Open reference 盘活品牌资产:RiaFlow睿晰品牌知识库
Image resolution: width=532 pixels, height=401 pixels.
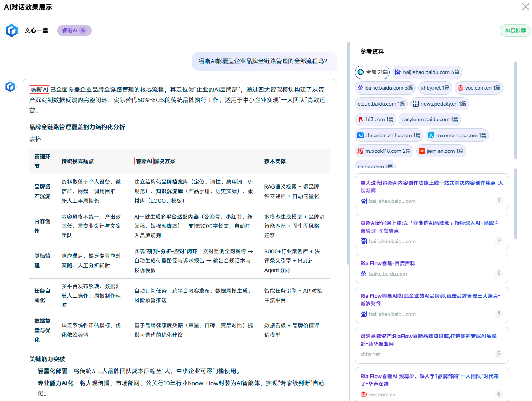point(432,345)
